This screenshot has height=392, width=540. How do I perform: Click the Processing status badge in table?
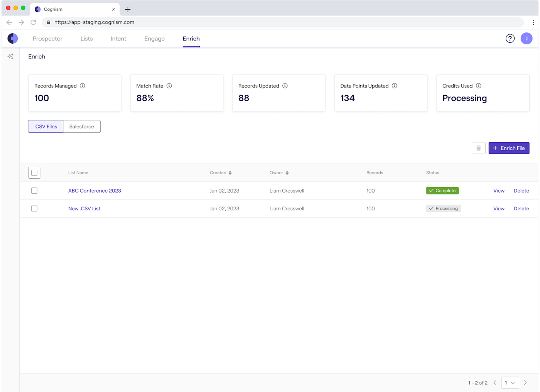click(444, 209)
